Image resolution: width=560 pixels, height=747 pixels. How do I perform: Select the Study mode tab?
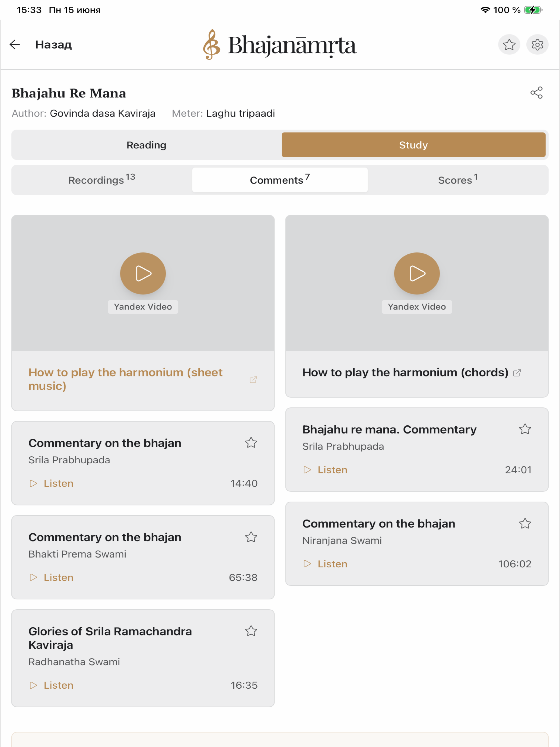(413, 145)
